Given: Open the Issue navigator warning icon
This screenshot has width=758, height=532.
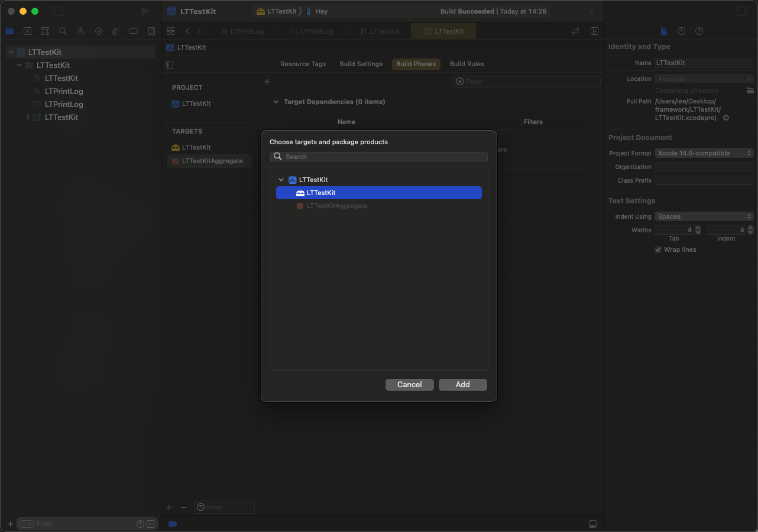Looking at the screenshot, I should (x=80, y=31).
